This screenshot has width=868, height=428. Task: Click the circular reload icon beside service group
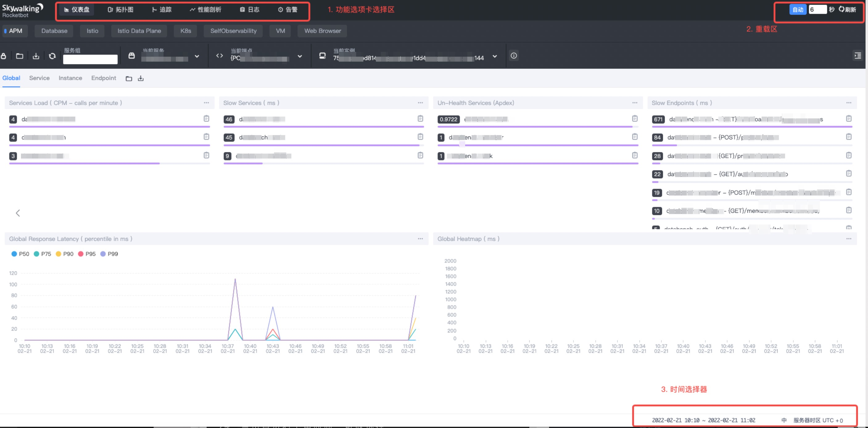coord(52,56)
